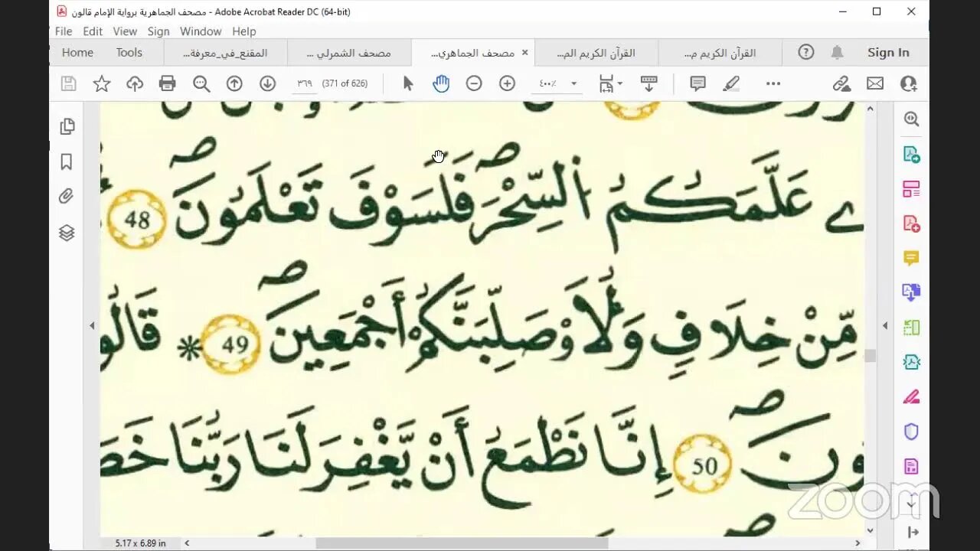
Task: Click Sign In button
Action: pos(888,53)
